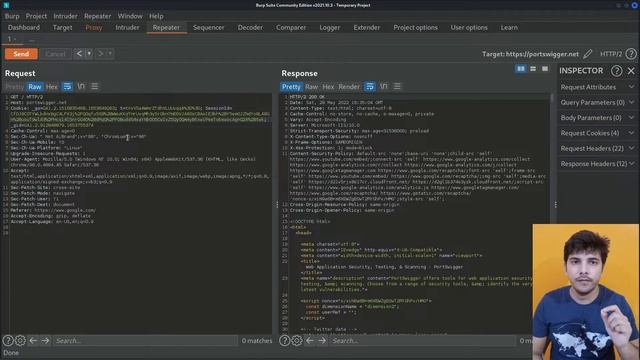Expand Query Parameters (0) section
This screenshot has width=640, height=360.
pos(597,102)
